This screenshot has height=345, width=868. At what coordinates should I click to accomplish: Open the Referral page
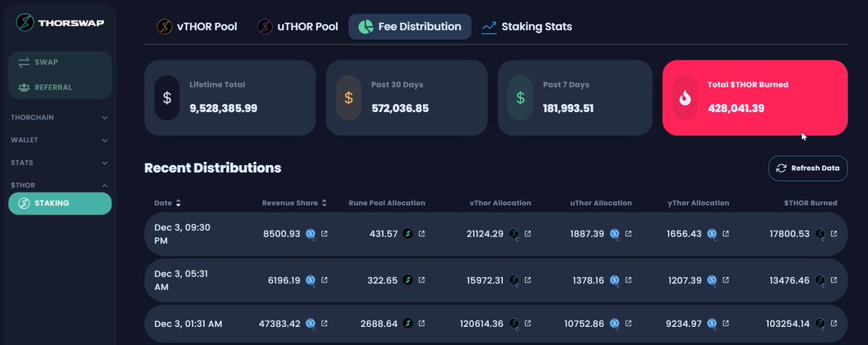[x=60, y=88]
